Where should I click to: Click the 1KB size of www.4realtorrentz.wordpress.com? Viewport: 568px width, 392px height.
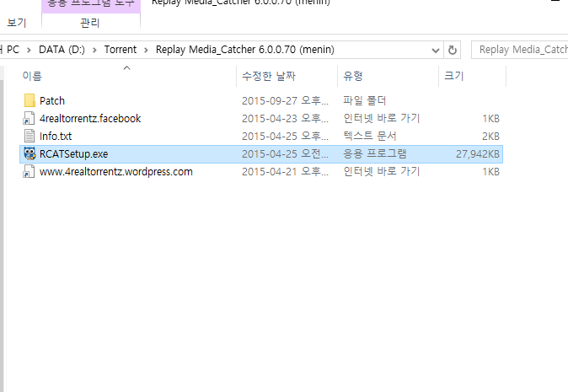coord(490,172)
